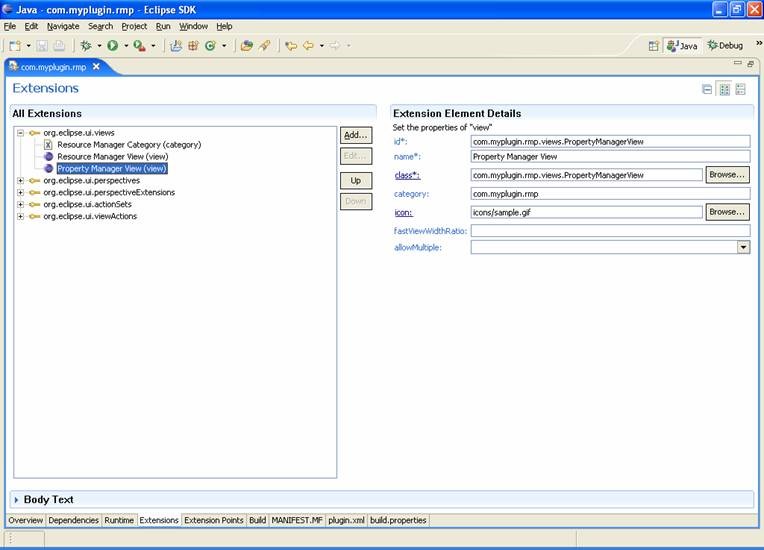The height and width of the screenshot is (550, 764).
Task: Expand the org.eclipse.ui.perspectives node
Action: 20,180
